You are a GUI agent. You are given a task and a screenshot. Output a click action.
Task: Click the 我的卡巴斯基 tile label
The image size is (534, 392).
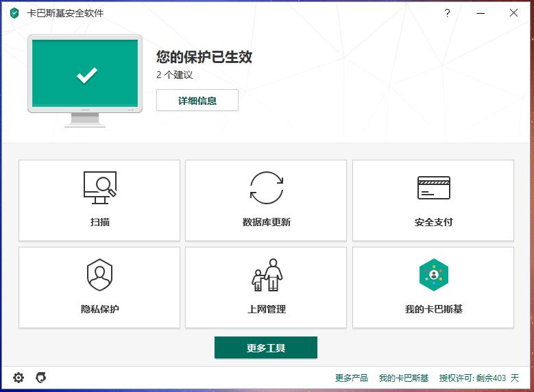pyautogui.click(x=433, y=309)
